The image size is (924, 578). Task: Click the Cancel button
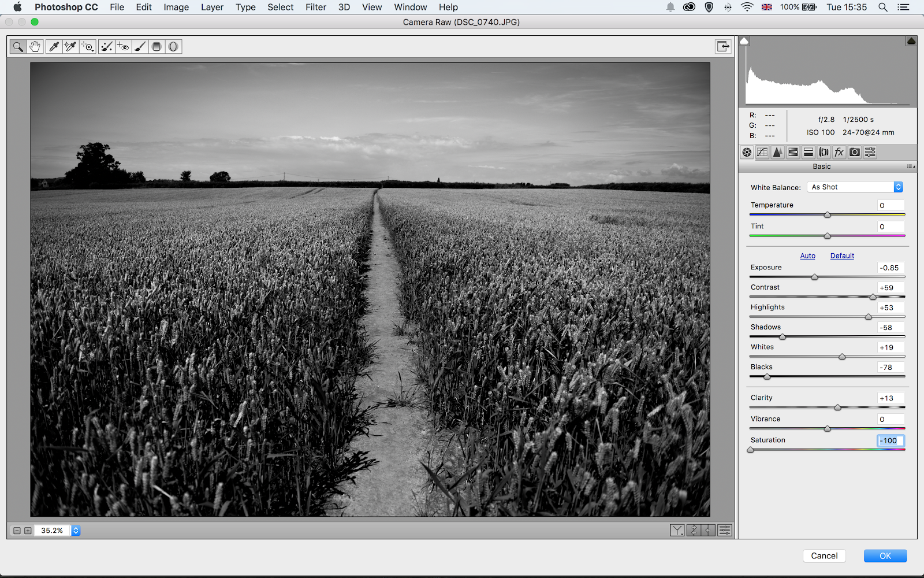point(824,555)
